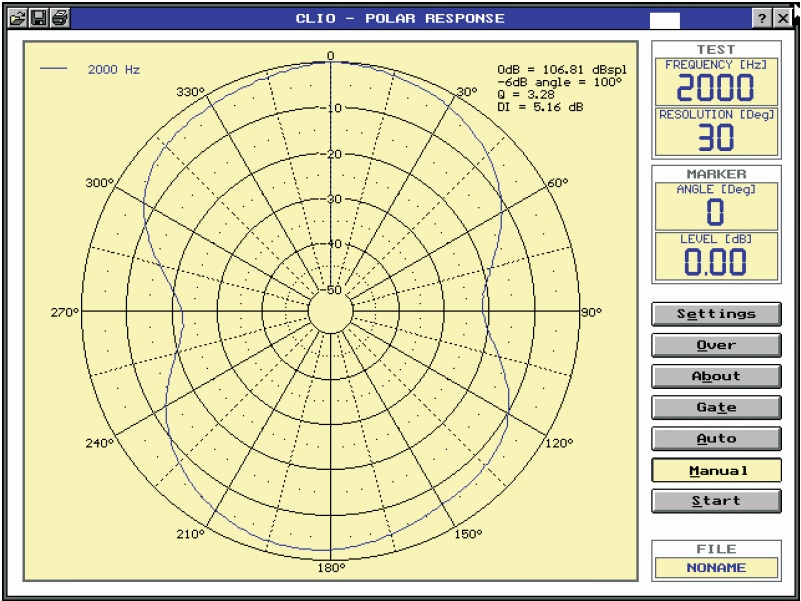Switch to Auto mode
The height and width of the screenshot is (601, 801).
[x=716, y=438]
